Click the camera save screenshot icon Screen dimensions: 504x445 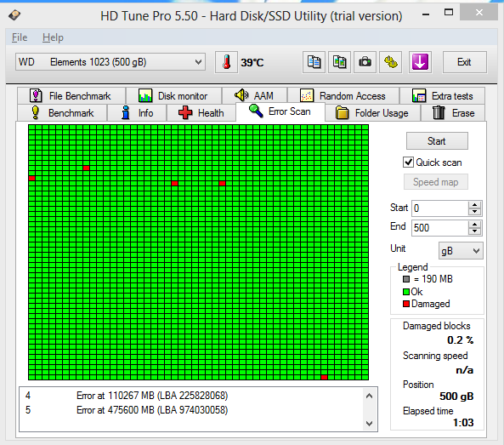click(365, 62)
